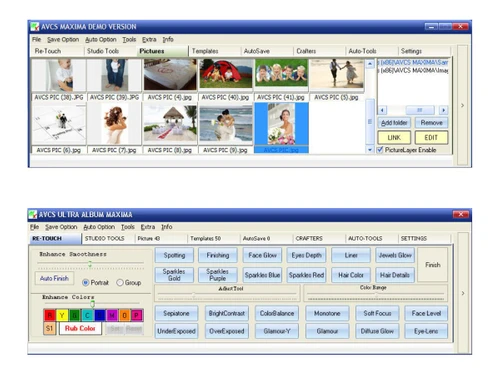Select the green G color swatch
The width and height of the screenshot is (500, 375).
coord(75,315)
